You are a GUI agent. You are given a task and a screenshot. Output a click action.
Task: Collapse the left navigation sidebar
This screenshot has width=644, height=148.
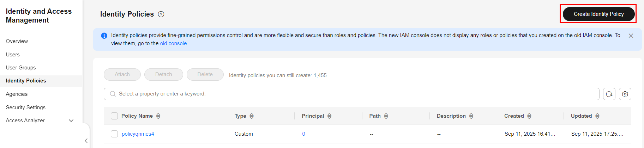(86, 141)
